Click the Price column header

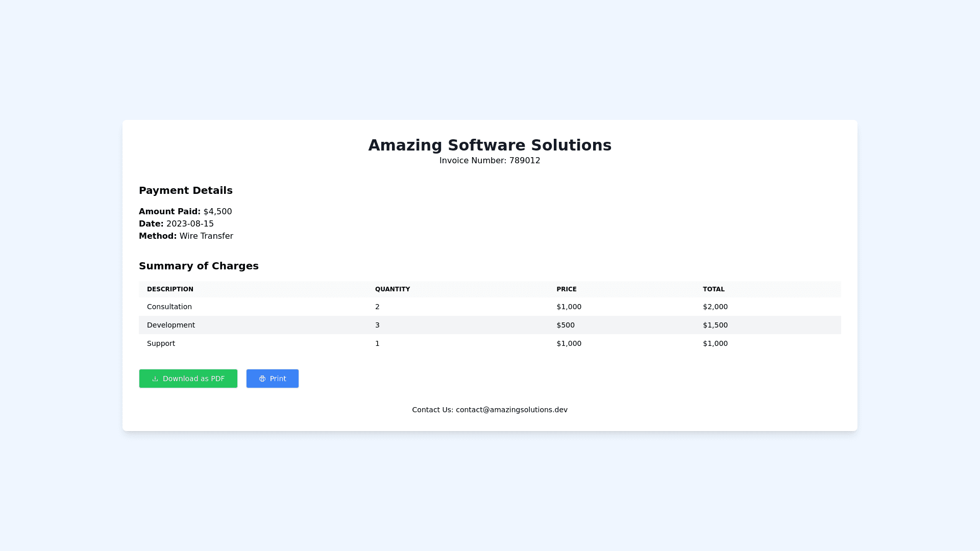click(x=566, y=289)
